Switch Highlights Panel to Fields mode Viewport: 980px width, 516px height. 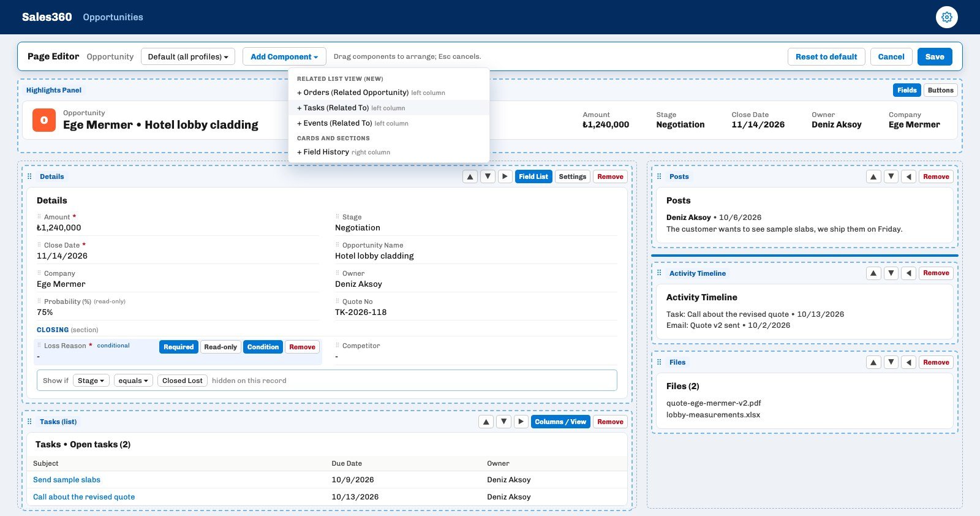(x=907, y=90)
